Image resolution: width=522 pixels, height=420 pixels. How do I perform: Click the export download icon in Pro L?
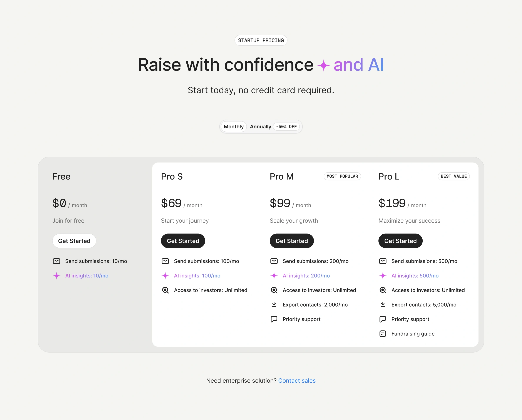click(x=383, y=304)
